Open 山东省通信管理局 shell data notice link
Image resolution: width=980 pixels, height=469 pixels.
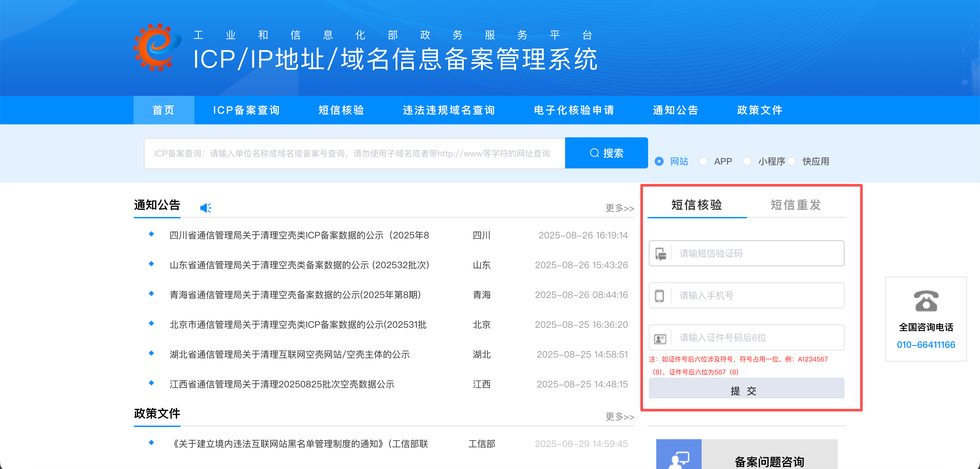point(299,265)
